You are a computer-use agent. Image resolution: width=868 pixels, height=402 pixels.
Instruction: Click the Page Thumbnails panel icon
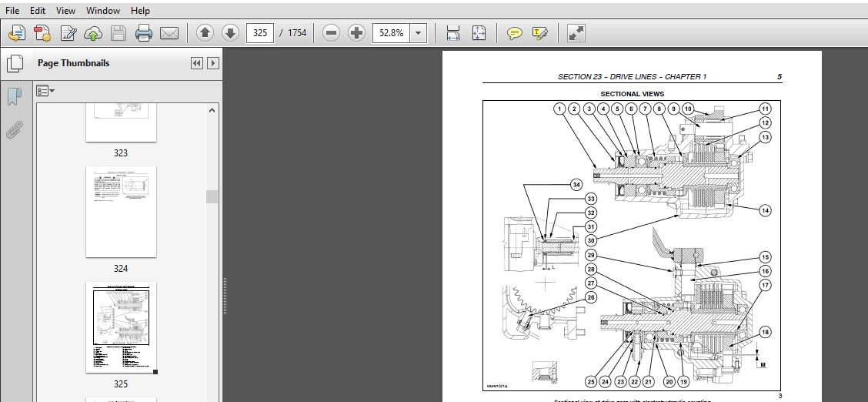(15, 63)
